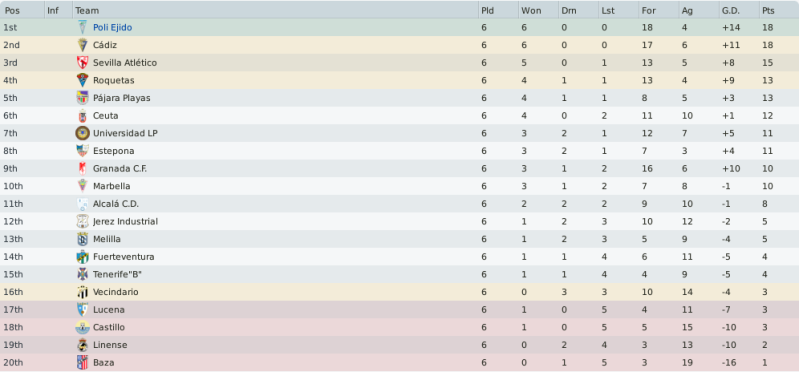
Task: Select the Linense row in relegation zone
Action: click(400, 345)
